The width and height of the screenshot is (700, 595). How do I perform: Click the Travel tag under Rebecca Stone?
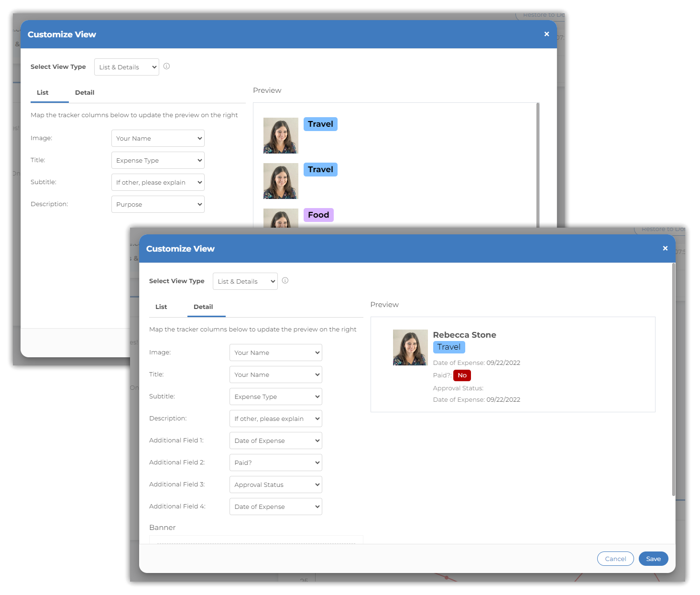[448, 347]
